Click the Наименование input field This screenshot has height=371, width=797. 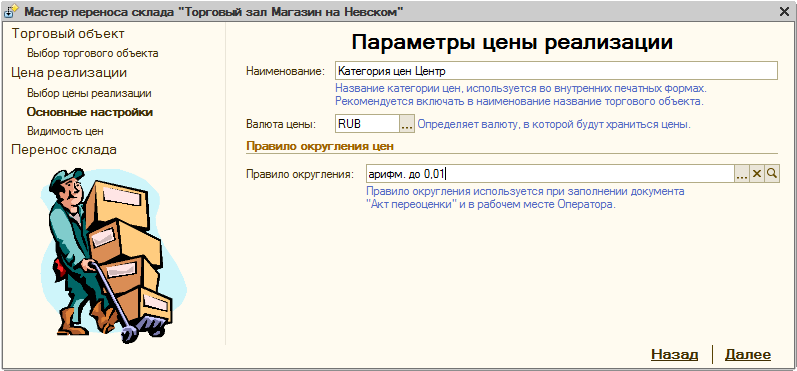(556, 71)
